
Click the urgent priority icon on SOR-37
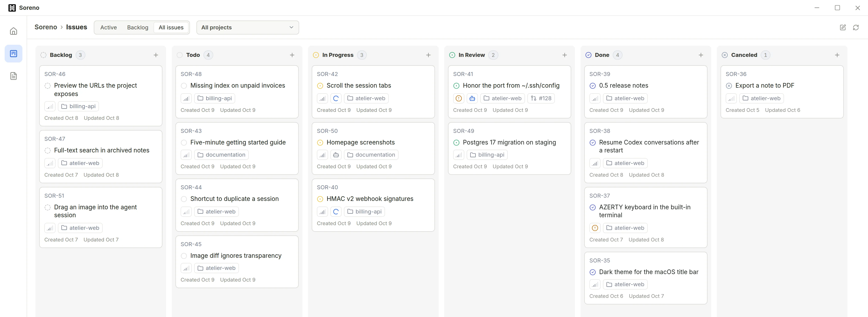(x=595, y=228)
